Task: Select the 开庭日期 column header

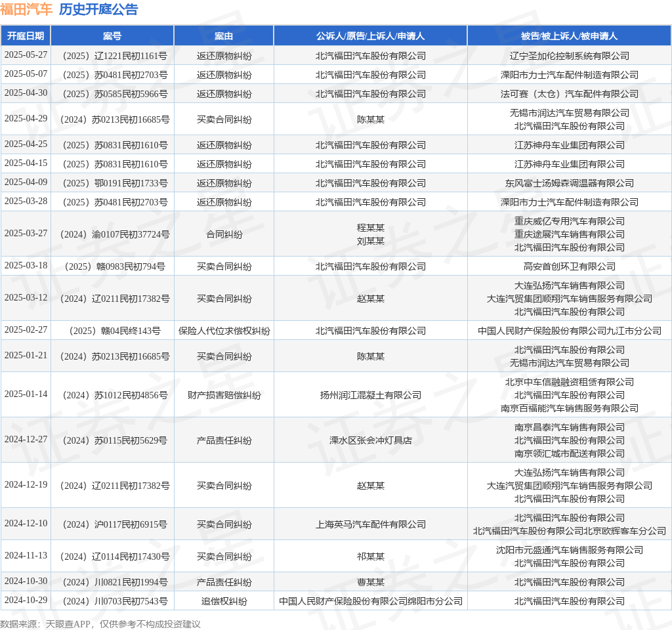Action: pos(26,36)
